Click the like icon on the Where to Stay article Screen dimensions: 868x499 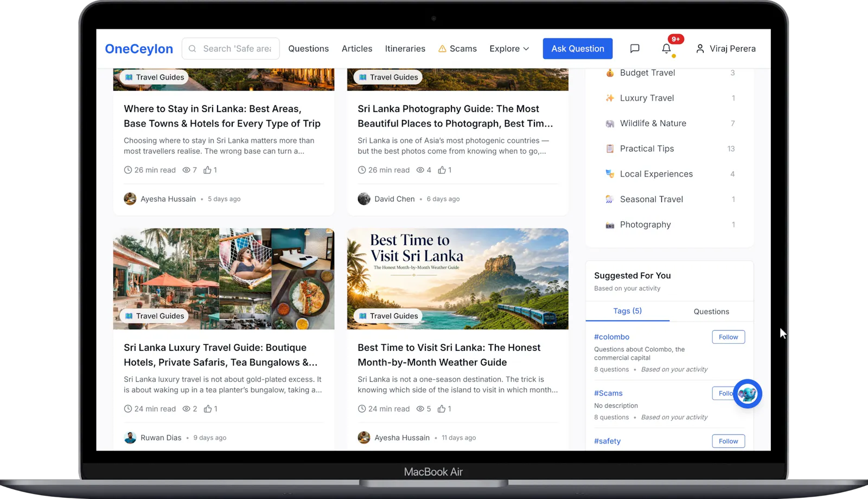(207, 170)
